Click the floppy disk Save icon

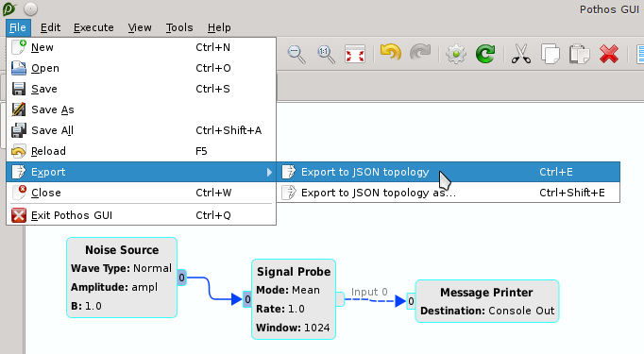19,89
